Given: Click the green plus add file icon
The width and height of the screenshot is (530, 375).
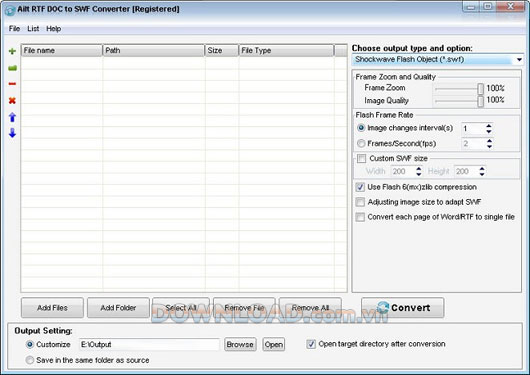Looking at the screenshot, I should (x=12, y=51).
